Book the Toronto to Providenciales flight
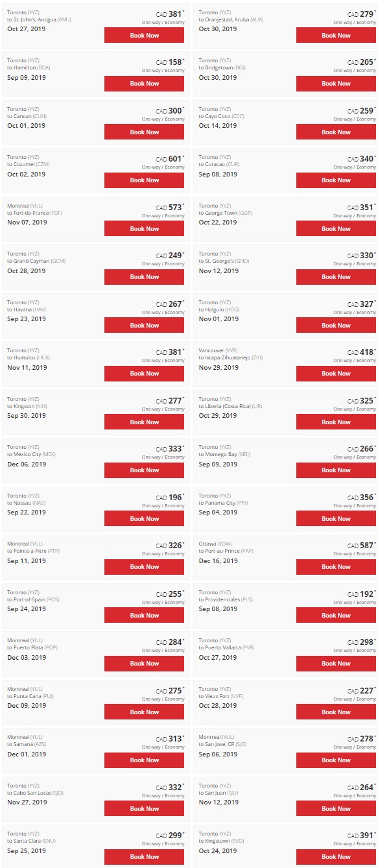 336,615
